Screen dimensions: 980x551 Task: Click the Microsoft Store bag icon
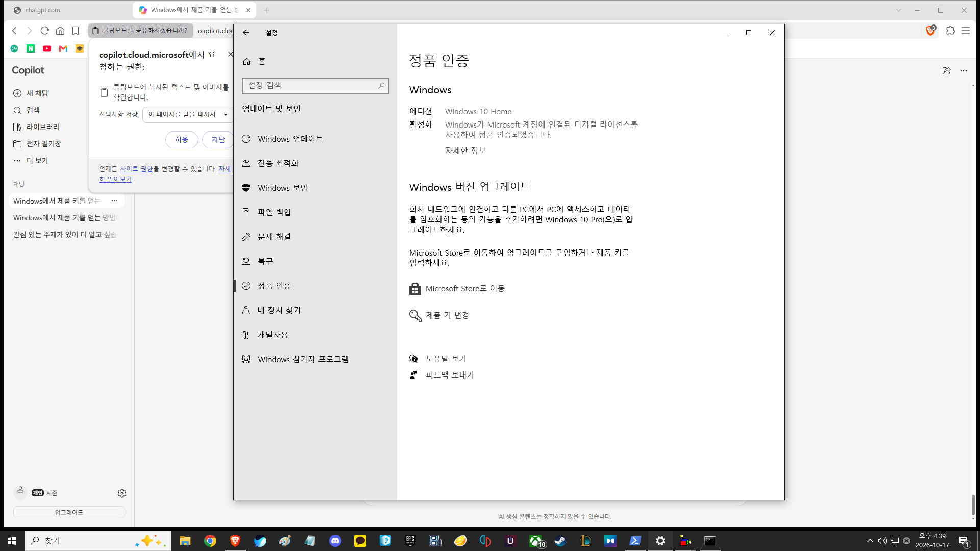coord(415,289)
